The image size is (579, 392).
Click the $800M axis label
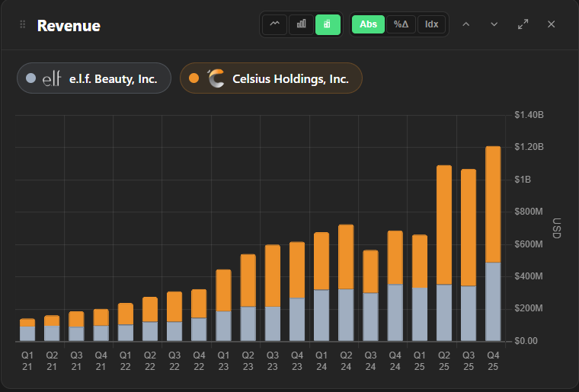(529, 212)
